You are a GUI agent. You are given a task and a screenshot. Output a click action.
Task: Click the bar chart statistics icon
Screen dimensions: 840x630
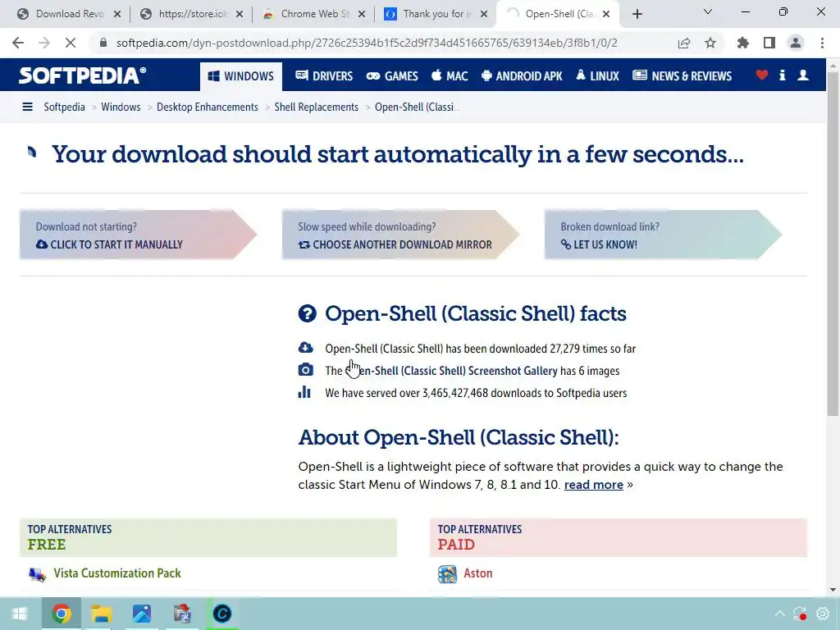point(304,392)
